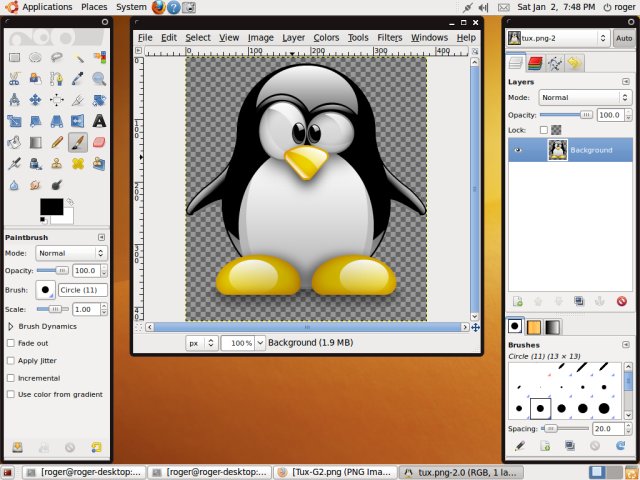This screenshot has height=480, width=640.
Task: Open the Places menu in top panel
Action: pos(94,7)
